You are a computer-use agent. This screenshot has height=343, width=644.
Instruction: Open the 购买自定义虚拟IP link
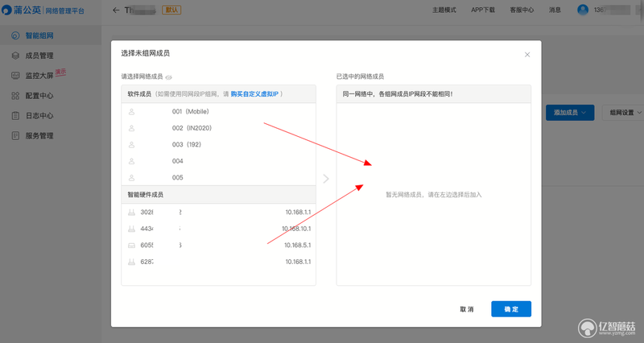pos(254,94)
